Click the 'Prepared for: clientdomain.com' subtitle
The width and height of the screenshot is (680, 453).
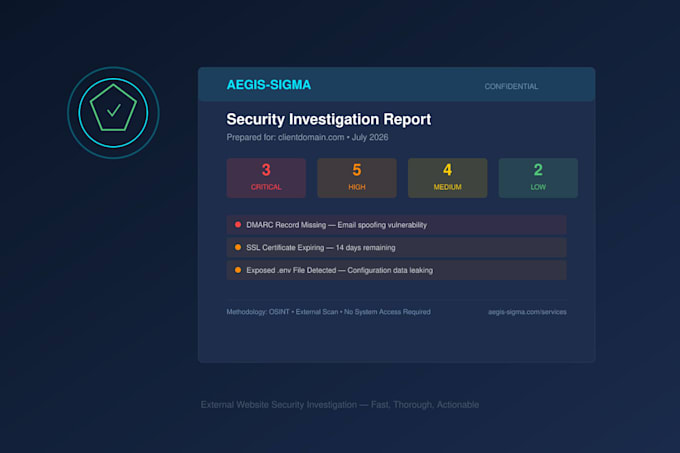[x=307, y=137]
